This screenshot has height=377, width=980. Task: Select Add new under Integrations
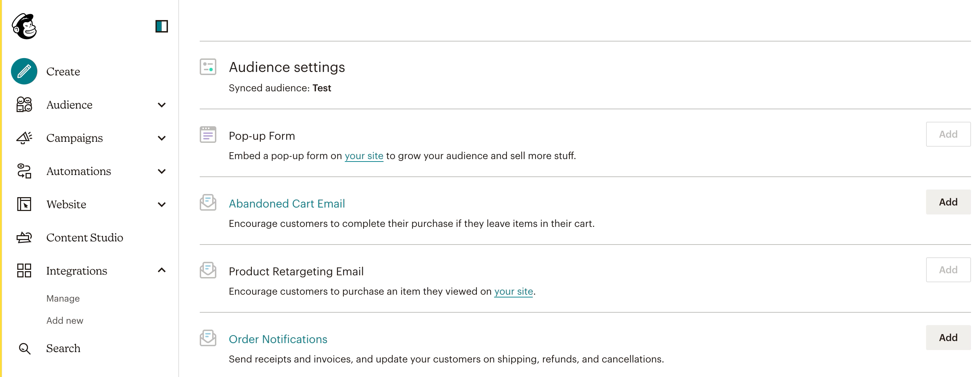65,321
